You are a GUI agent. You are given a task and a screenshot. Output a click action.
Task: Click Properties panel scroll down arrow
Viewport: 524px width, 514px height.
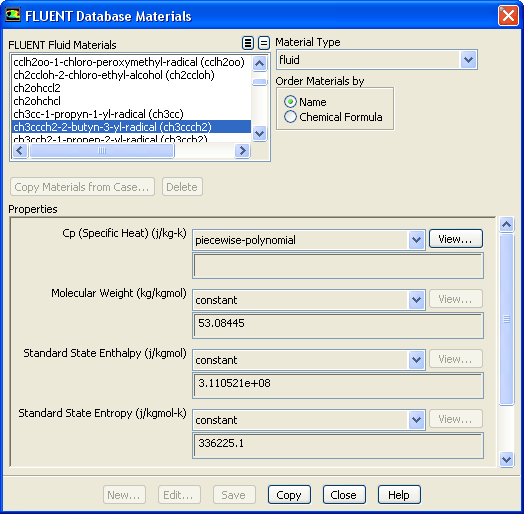click(x=507, y=459)
